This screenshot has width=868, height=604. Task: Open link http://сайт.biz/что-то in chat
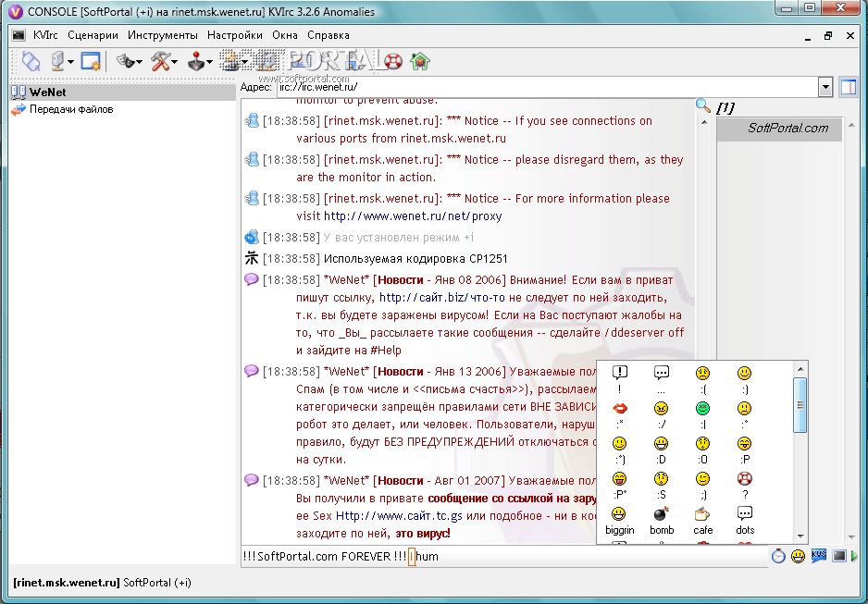point(441,298)
